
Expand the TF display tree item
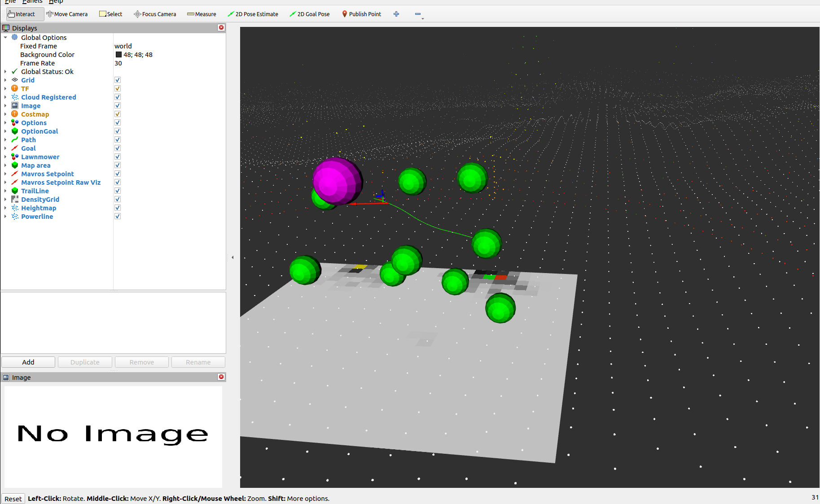(5, 89)
